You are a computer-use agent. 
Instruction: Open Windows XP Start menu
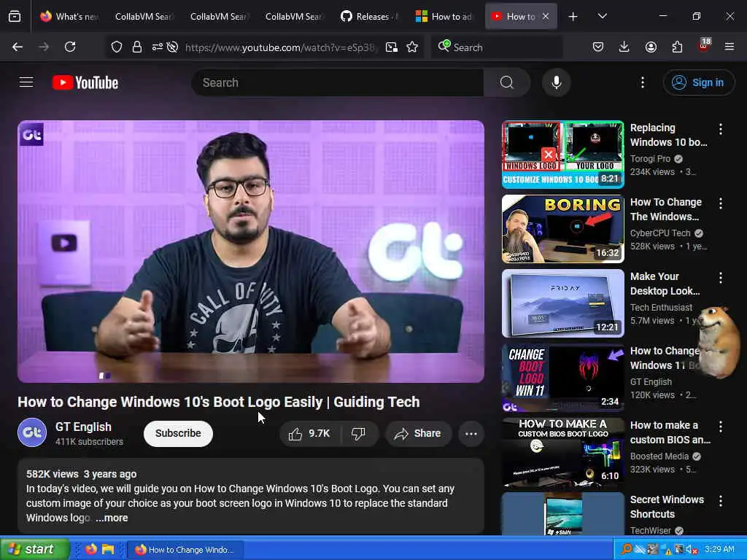coord(35,549)
